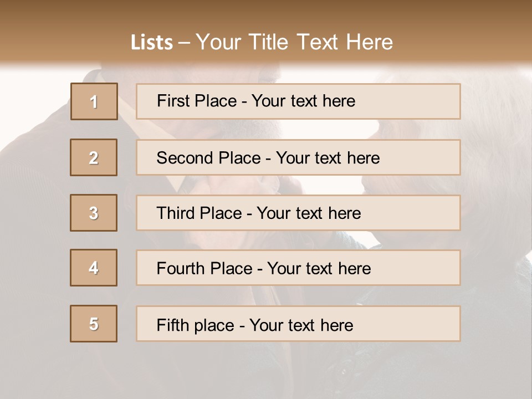Select the number 1 box
The width and height of the screenshot is (532, 399).
click(x=94, y=101)
